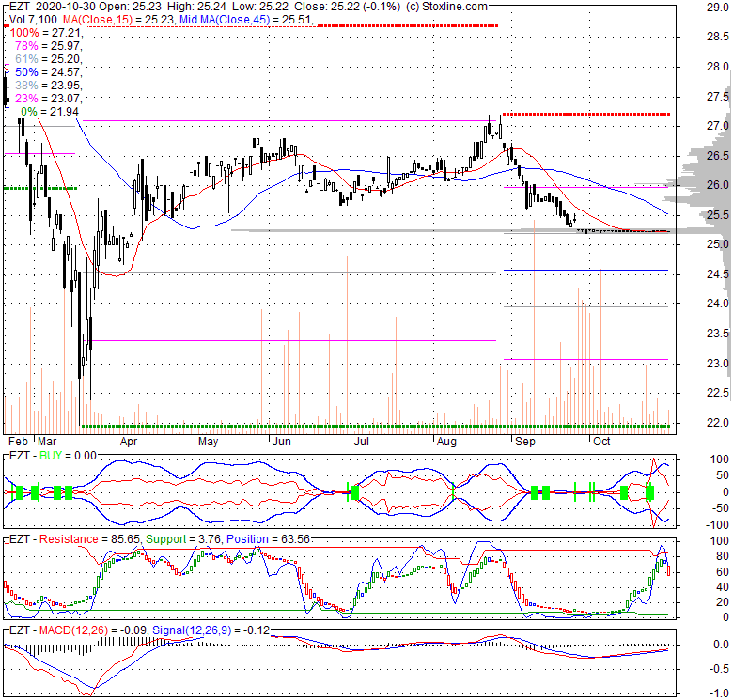Click the 78% = 25.97 Fibonacci label
The height and width of the screenshot is (700, 733).
(49, 46)
